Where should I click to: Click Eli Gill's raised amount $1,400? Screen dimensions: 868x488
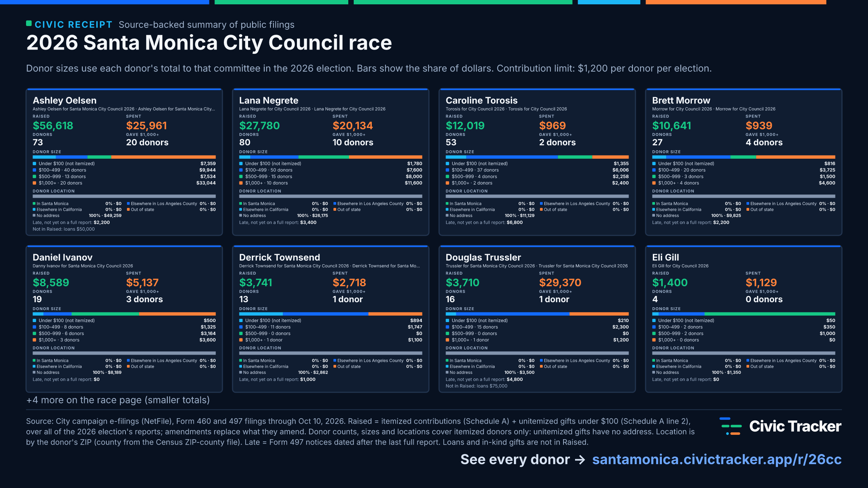click(670, 283)
